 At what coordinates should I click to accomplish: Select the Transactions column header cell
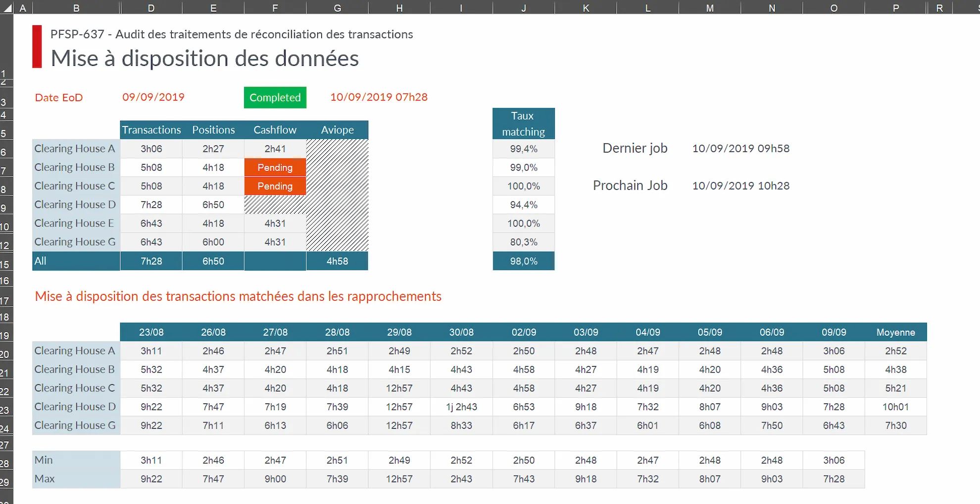click(x=151, y=130)
